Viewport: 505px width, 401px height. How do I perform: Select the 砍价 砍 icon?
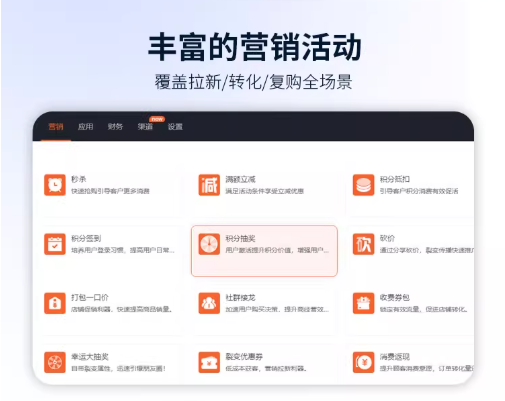363,244
